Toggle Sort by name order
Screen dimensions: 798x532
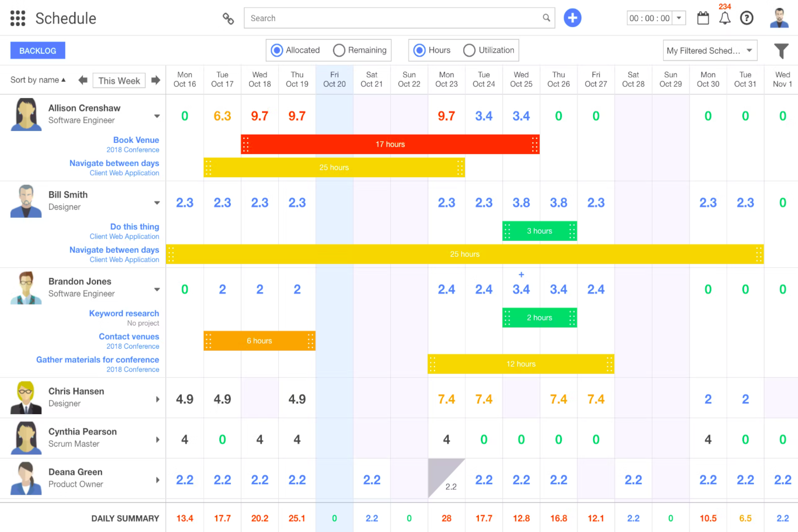point(38,80)
